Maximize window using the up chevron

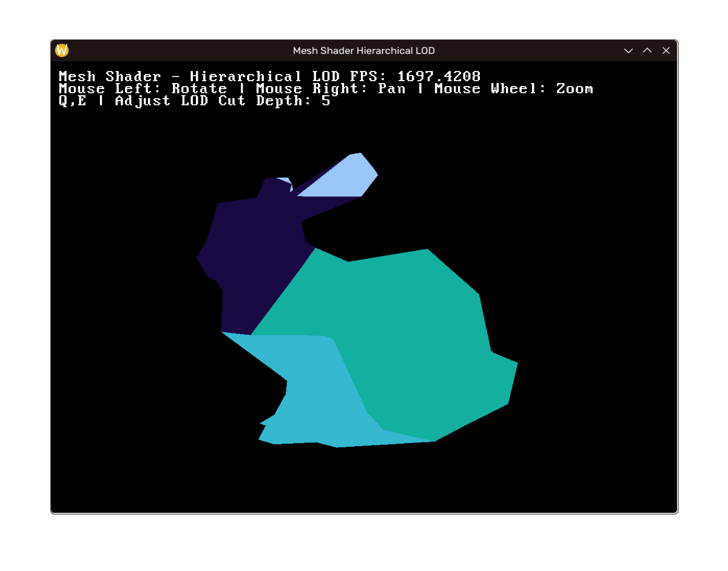[647, 50]
